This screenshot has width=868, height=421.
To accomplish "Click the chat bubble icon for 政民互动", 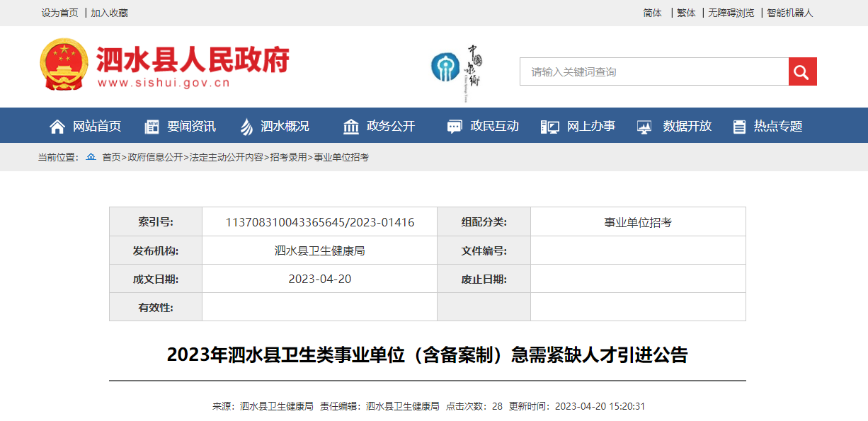I will click(x=455, y=127).
